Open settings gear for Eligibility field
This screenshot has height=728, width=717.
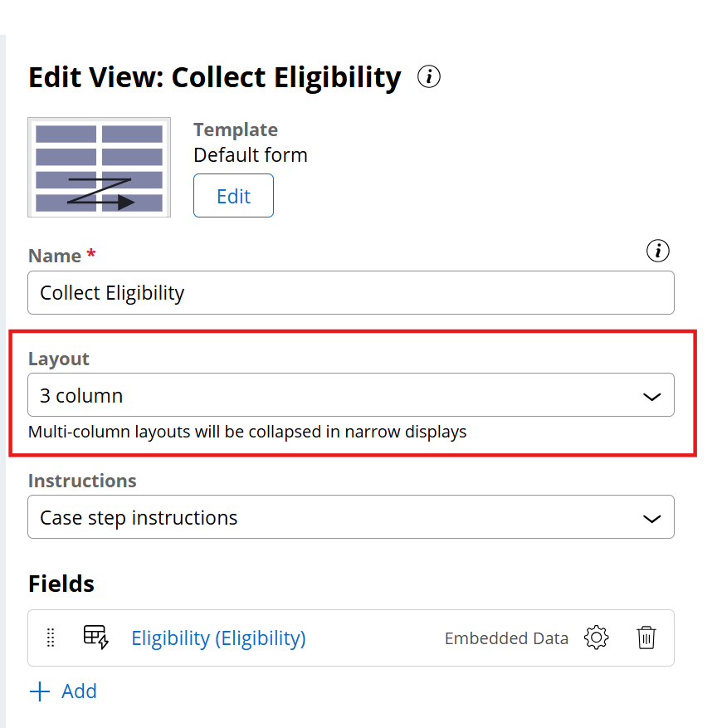597,638
